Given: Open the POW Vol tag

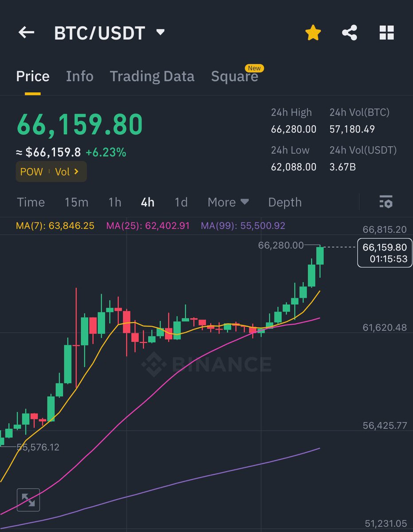Looking at the screenshot, I should [51, 172].
